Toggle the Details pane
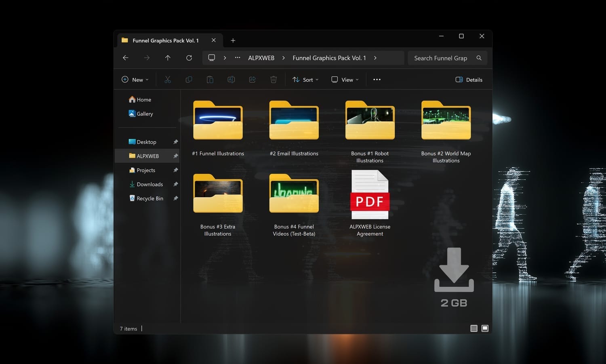The width and height of the screenshot is (606, 364). (469, 80)
